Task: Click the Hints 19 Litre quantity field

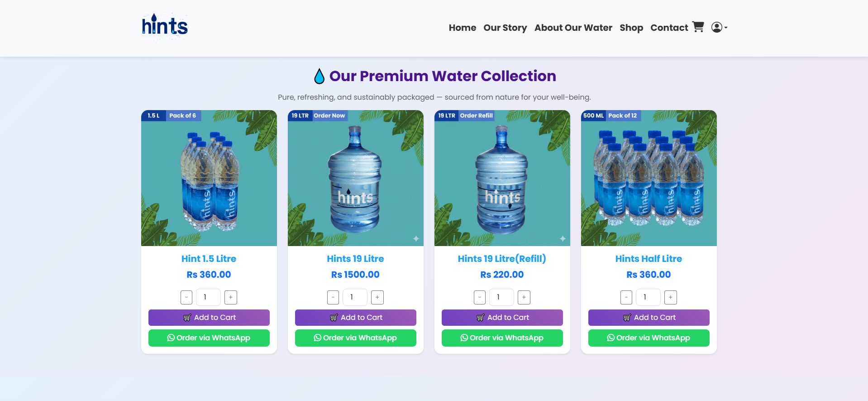Action: [355, 297]
